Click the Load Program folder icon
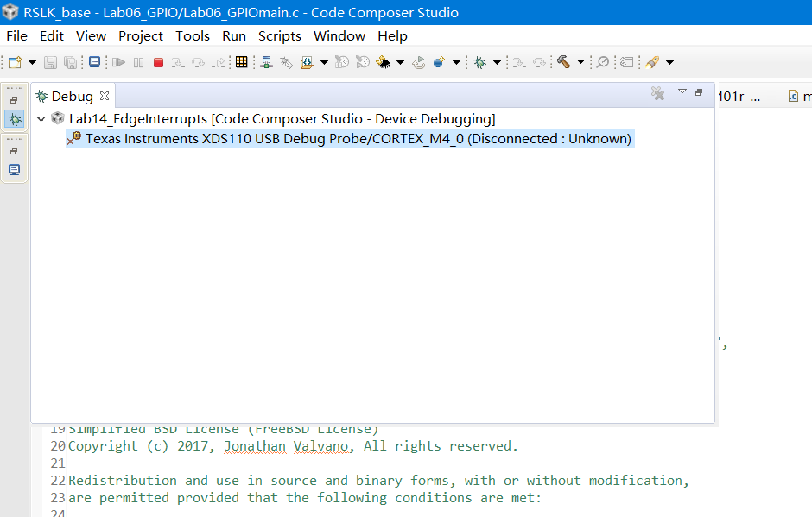Screen dimensions: 812x517 307,63
